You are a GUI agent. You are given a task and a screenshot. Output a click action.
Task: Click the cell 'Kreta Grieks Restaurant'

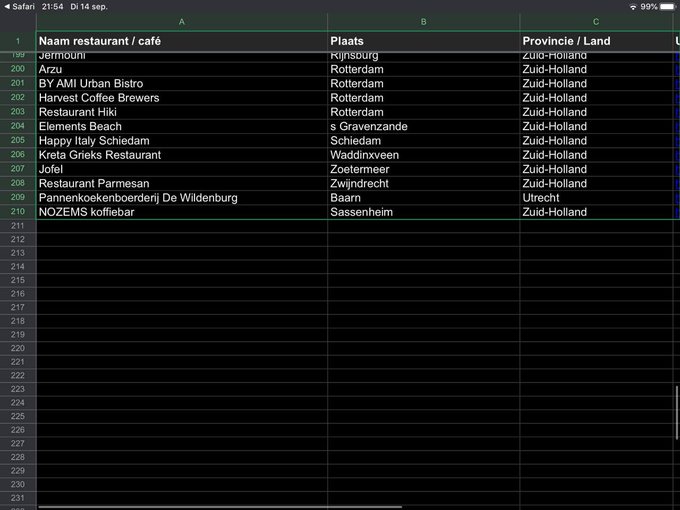pyautogui.click(x=182, y=155)
